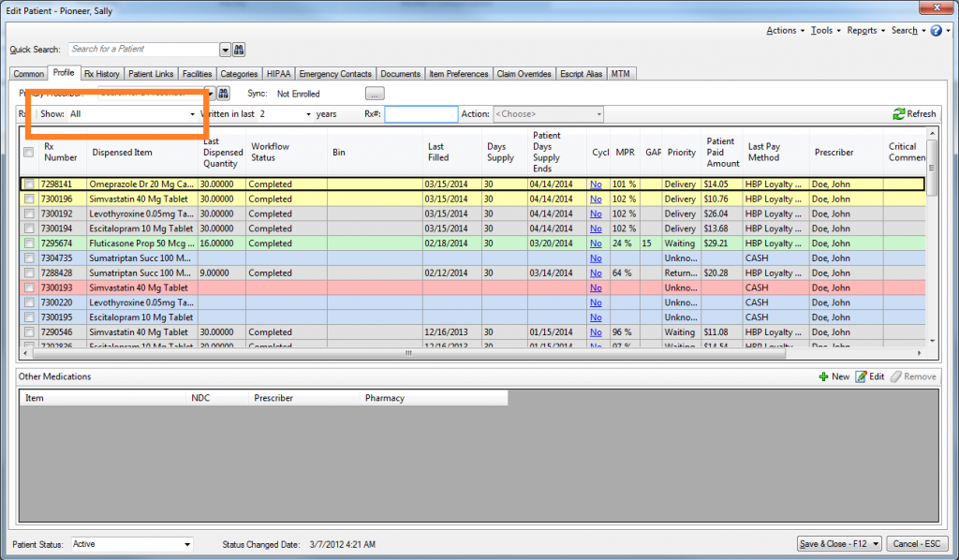Click the No cycle link for Simvastatin 7300196
This screenshot has width=959, height=560.
click(596, 199)
